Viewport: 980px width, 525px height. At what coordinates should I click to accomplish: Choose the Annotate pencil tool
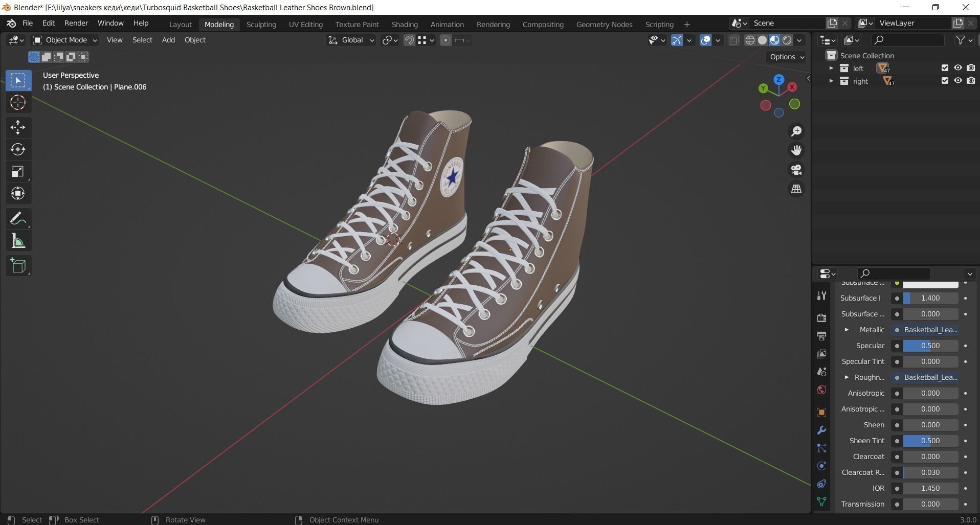[18, 219]
